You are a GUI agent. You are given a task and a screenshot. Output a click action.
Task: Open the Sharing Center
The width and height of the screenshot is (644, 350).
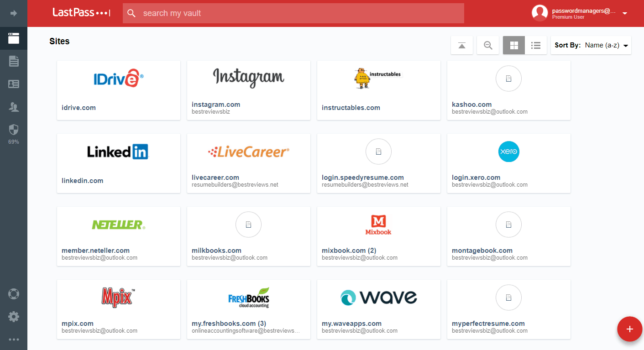pos(14,107)
